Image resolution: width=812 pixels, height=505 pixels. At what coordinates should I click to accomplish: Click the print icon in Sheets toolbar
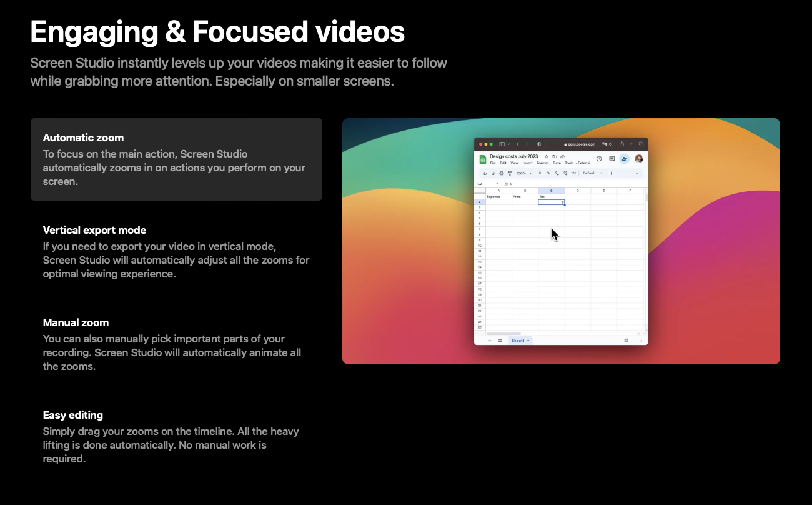point(502,173)
